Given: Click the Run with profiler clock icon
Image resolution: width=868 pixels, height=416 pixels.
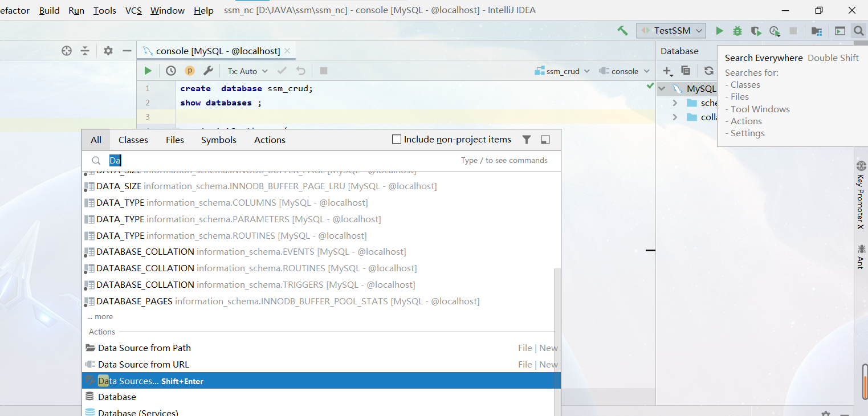Looking at the screenshot, I should 775,31.
